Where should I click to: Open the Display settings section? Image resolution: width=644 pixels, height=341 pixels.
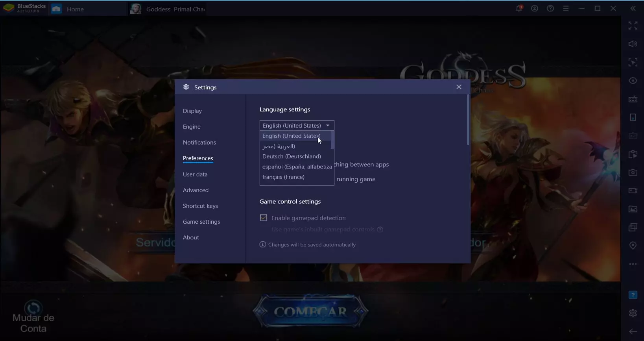click(x=192, y=111)
